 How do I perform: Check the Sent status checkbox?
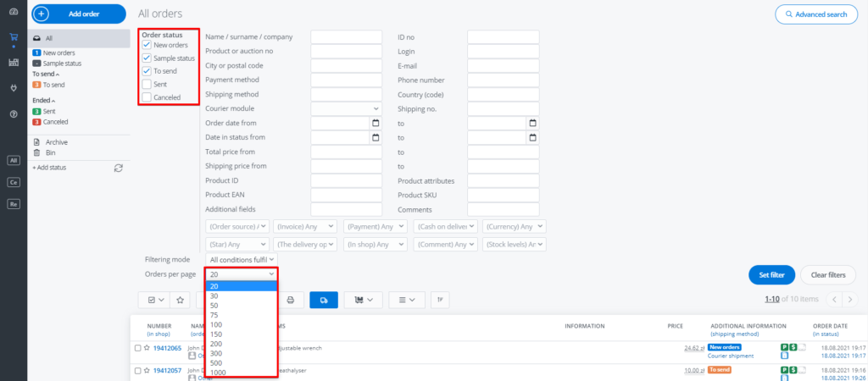147,84
